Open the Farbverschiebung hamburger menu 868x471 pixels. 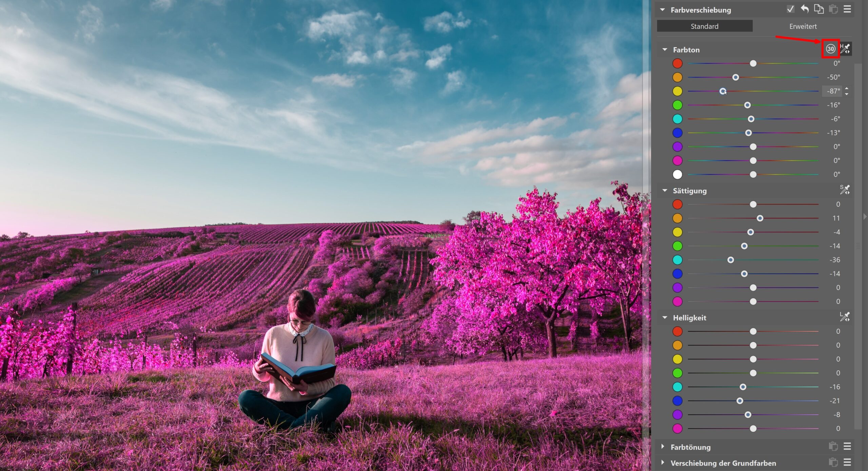(847, 9)
